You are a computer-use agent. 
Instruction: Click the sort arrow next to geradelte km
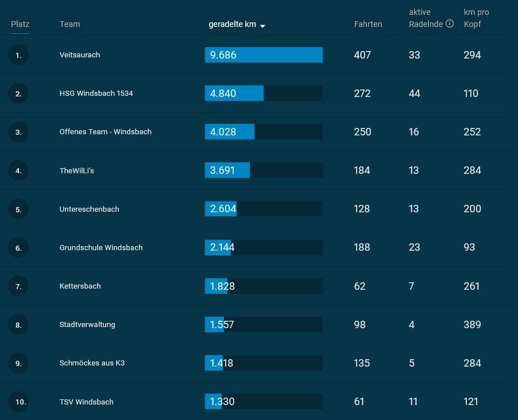(262, 26)
